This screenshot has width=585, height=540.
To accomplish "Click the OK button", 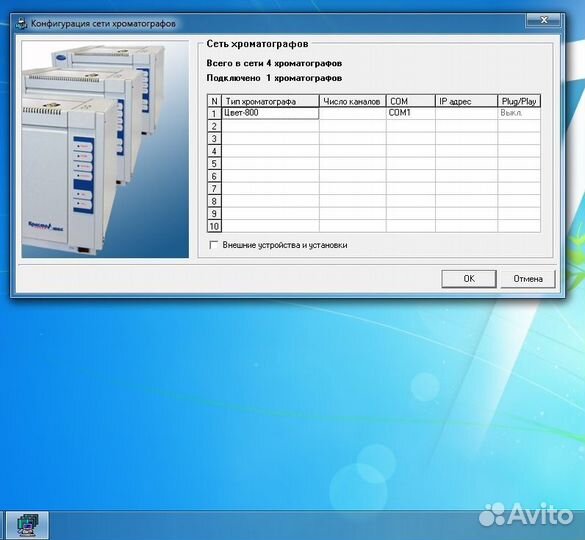I will [x=469, y=279].
